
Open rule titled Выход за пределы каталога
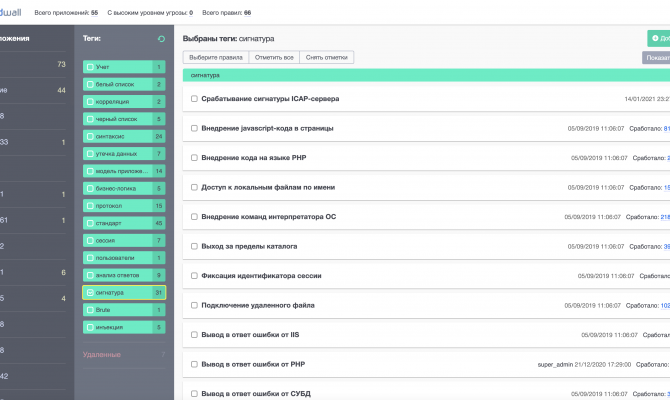pyautogui.click(x=249, y=246)
